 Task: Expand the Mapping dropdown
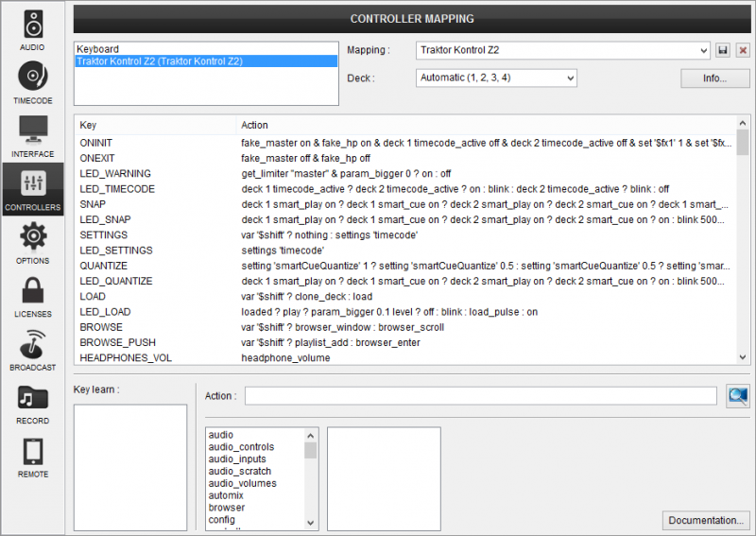pyautogui.click(x=562, y=50)
